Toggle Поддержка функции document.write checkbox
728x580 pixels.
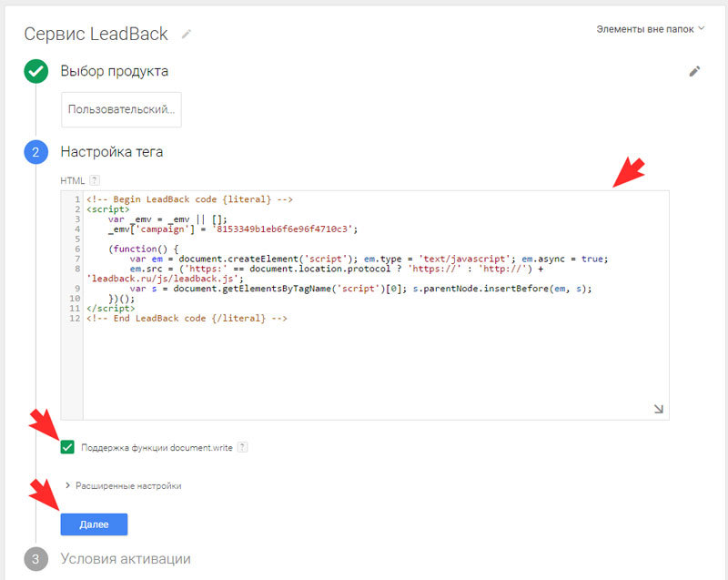coord(67,447)
